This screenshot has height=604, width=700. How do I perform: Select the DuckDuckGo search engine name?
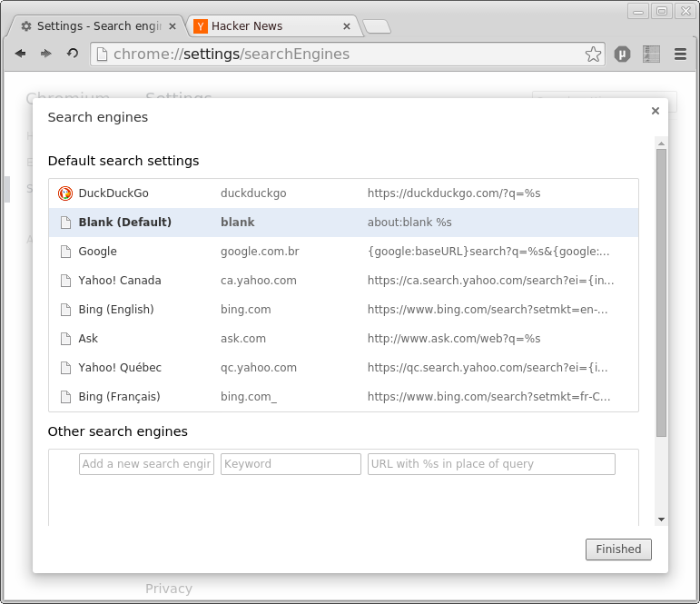(113, 193)
